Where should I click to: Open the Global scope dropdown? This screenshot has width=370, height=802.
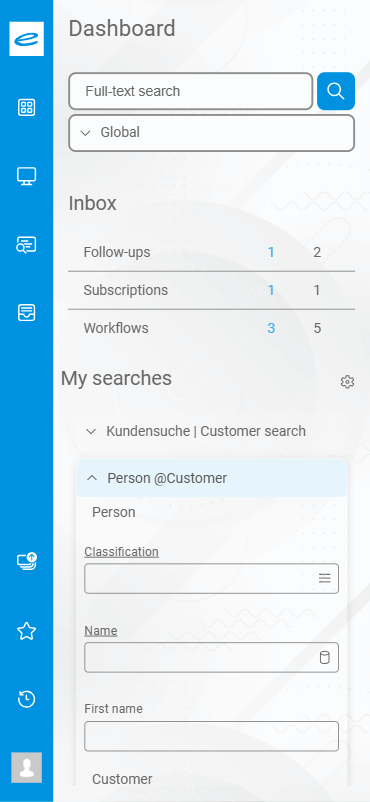(211, 133)
